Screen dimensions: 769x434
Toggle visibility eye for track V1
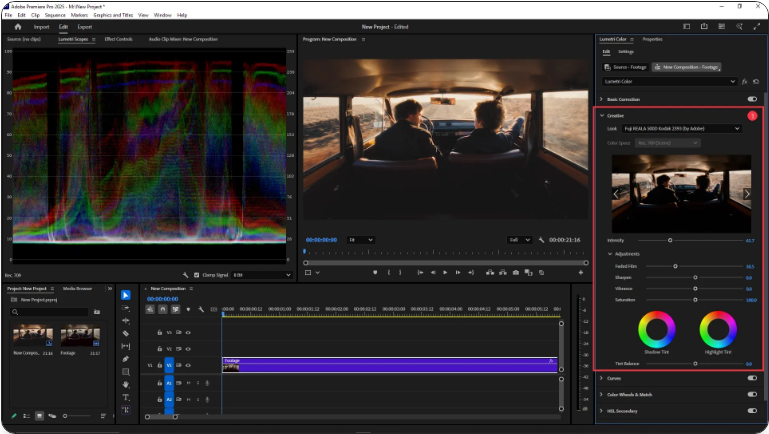(x=187, y=366)
